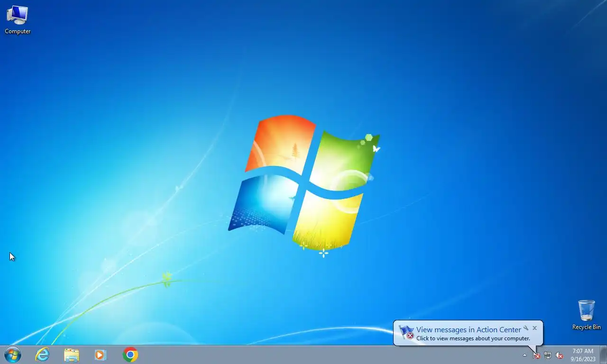
Task: Open Windows Explorer folder on taskbar
Action: (72, 355)
